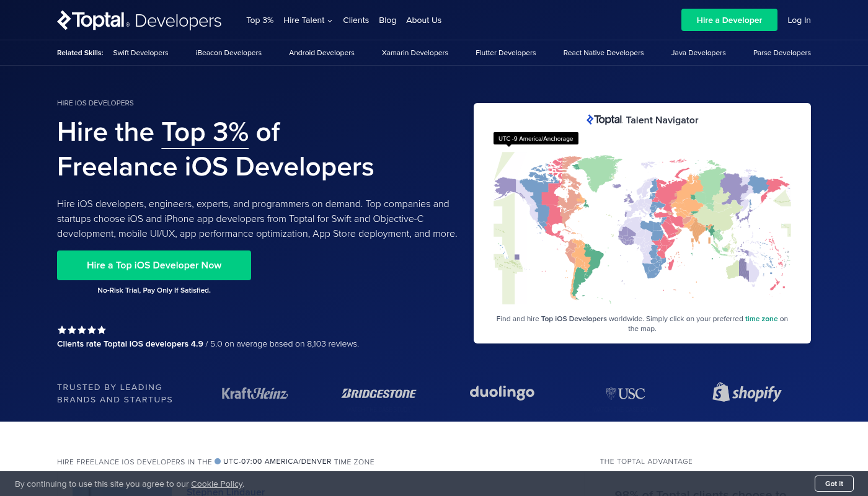The width and height of the screenshot is (868, 496).
Task: Click the KraftHeinz brand logo
Action: point(254,393)
